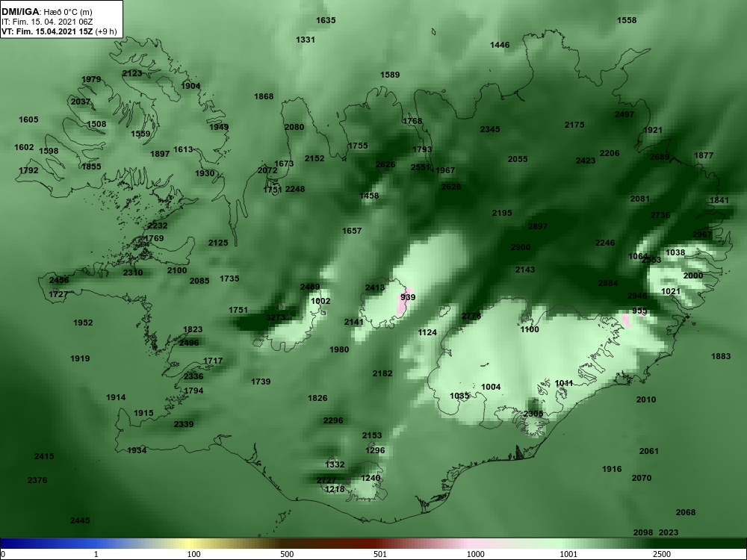Click the map value 1458
Screen dimensions: 747x560
pos(369,196)
